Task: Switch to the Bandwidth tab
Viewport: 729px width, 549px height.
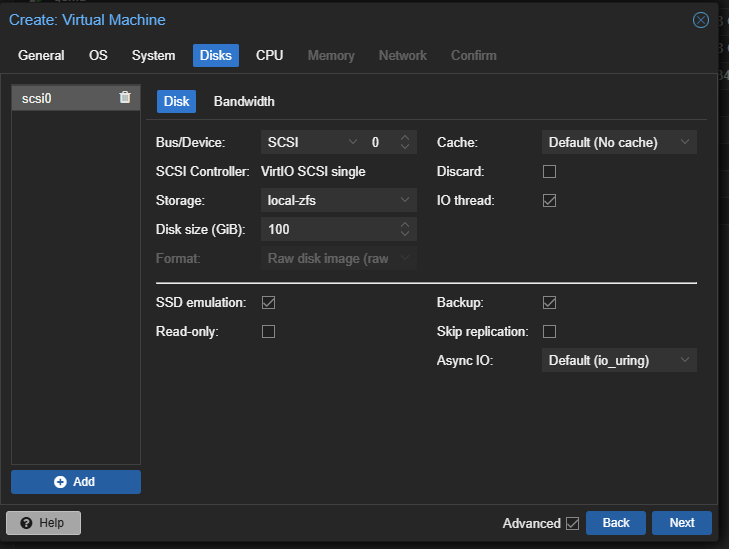Action: tap(244, 101)
